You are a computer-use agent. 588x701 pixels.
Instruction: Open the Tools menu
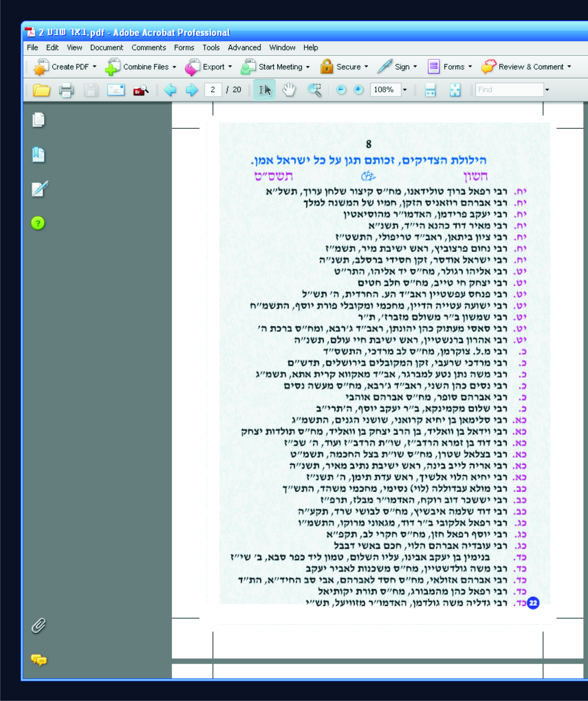(211, 47)
